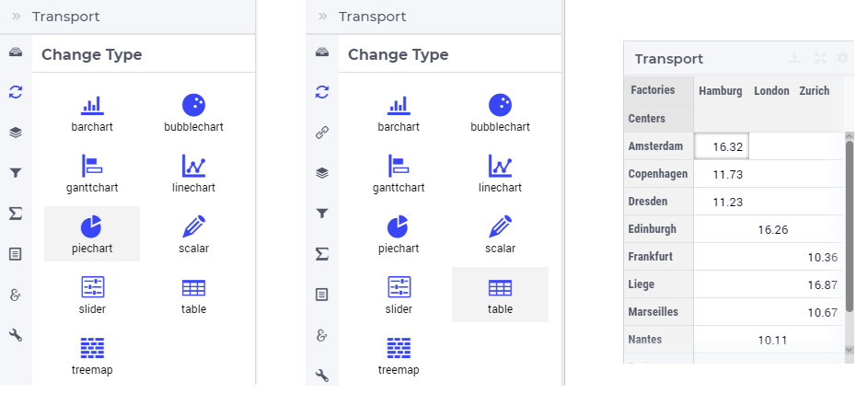Select the highlighted piechart widget type
The height and width of the screenshot is (394, 868).
point(92,234)
